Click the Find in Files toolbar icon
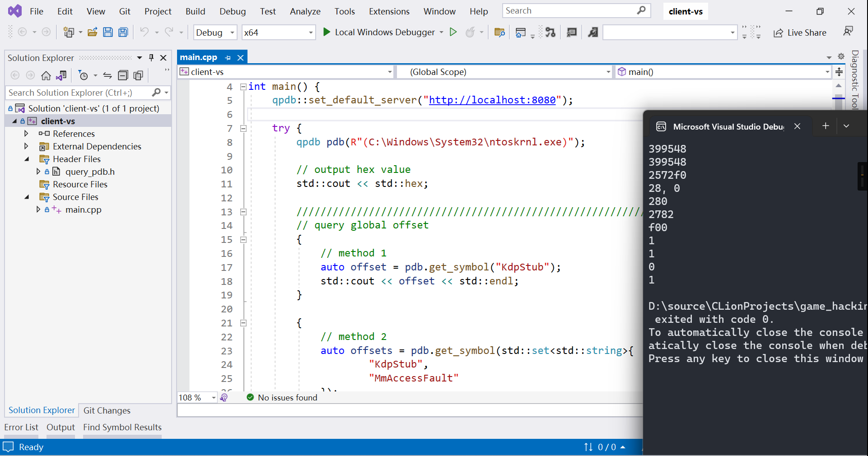The width and height of the screenshot is (868, 456). (499, 32)
